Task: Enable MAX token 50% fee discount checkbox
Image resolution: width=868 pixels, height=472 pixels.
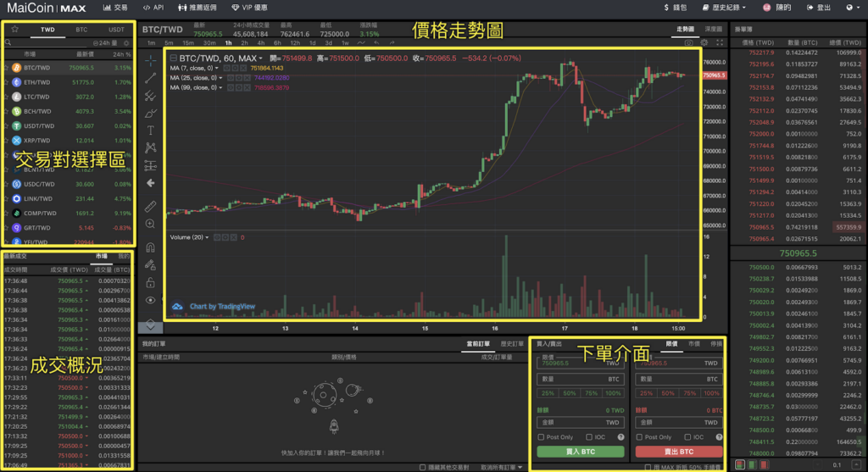Action: [x=648, y=468]
